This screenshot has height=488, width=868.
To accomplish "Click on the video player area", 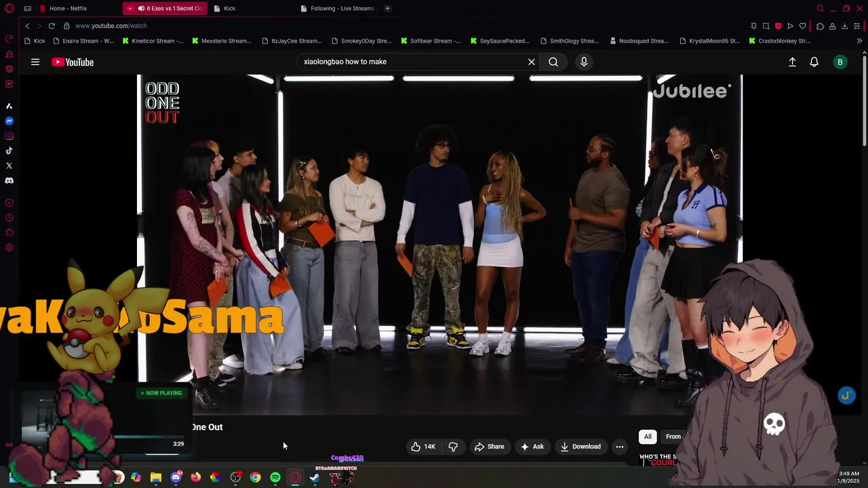I will (x=439, y=244).
